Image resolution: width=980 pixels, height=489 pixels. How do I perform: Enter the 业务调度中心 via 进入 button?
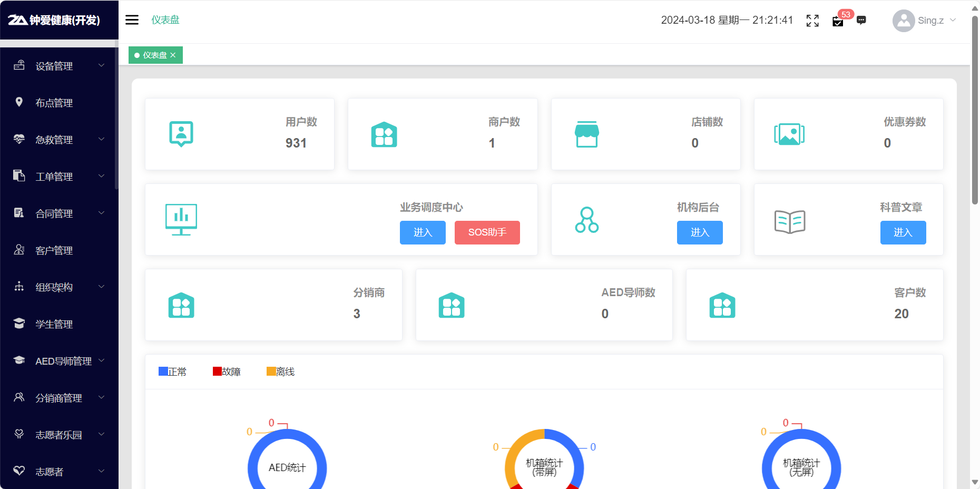click(423, 232)
